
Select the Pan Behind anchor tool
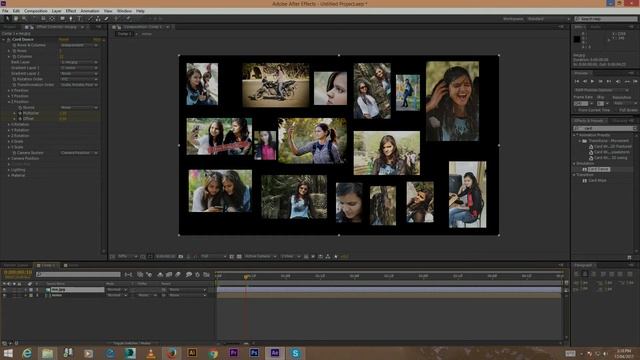point(52,18)
